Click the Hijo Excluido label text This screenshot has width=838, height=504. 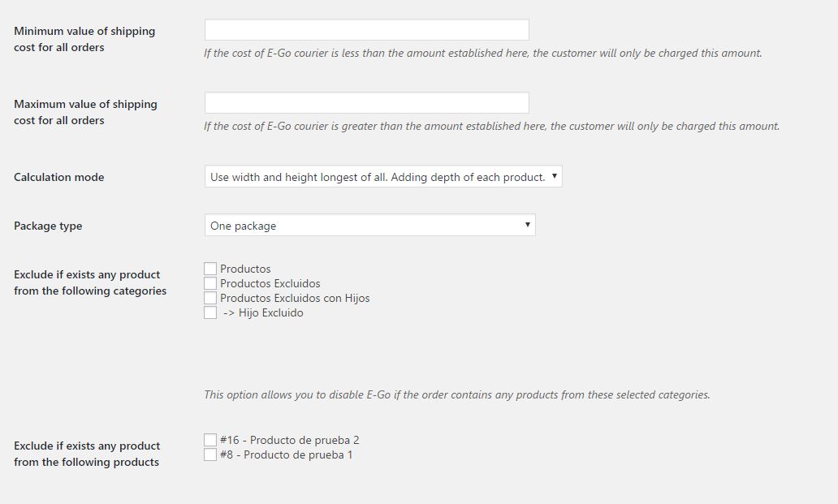tap(270, 312)
